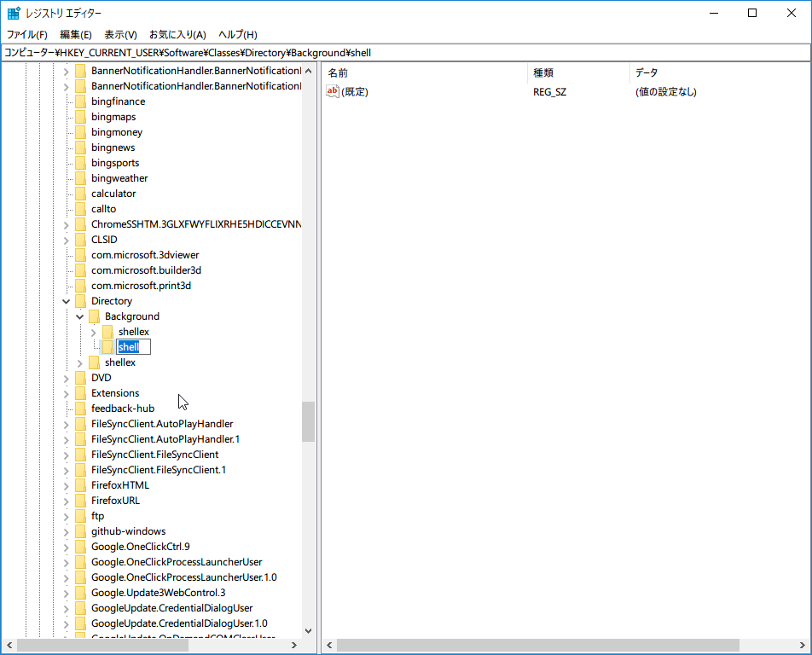Open the ファイル(F) menu
Viewport: 812px width, 655px height.
coord(27,35)
